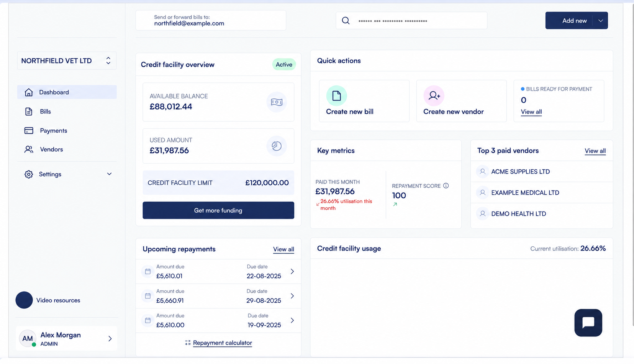Click the search magnifier icon
Screen dimensions: 634x364
346,21
